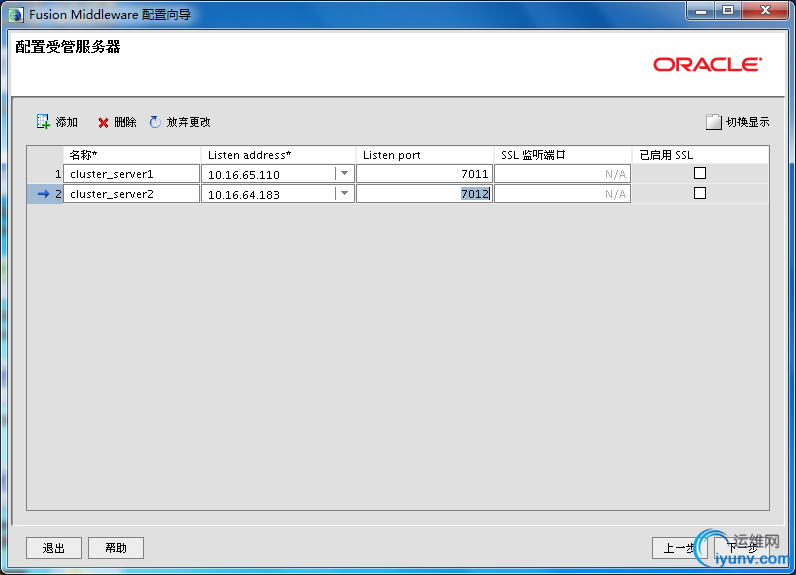796x575 pixels.
Task: Click the Listen port column header
Action: pyautogui.click(x=425, y=155)
